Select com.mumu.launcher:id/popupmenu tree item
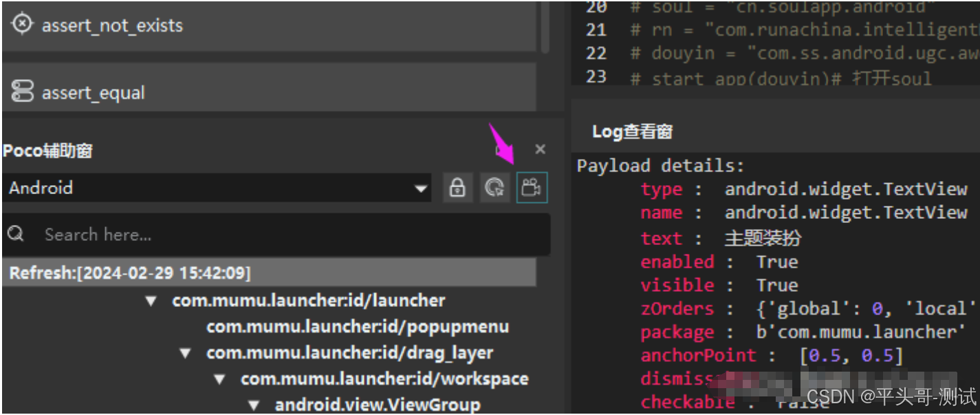The image size is (980, 415). (x=358, y=326)
